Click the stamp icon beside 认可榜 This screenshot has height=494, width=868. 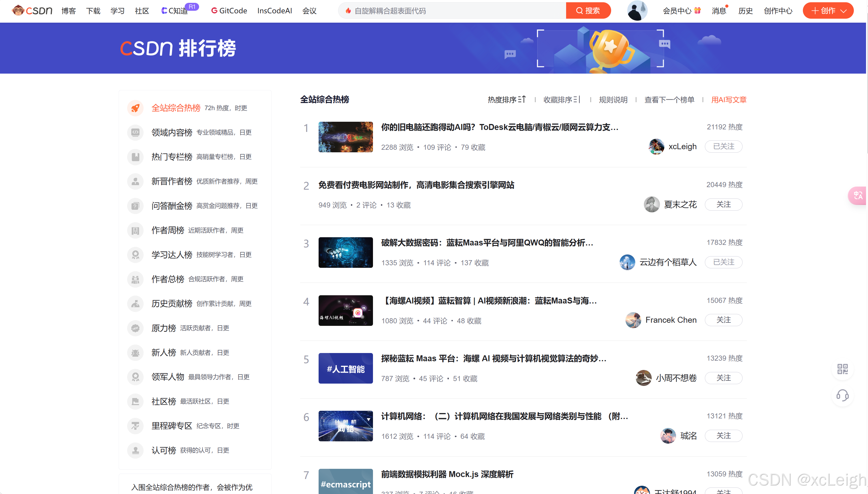[135, 450]
